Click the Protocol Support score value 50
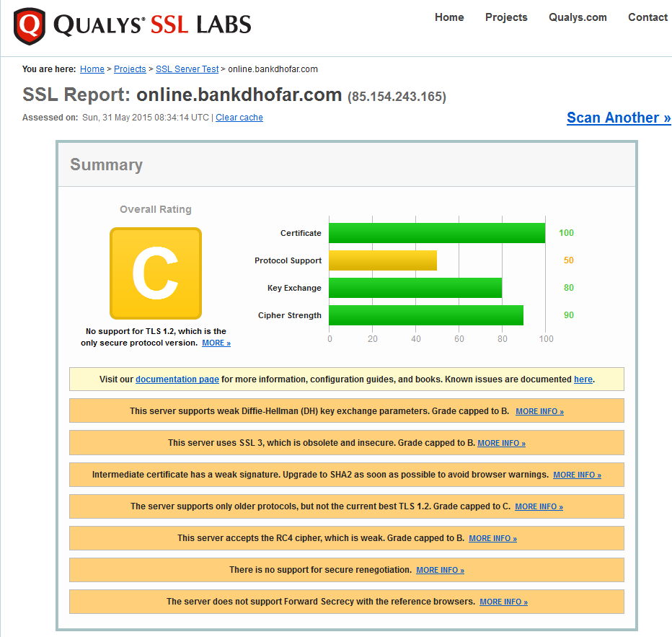The image size is (672, 637). [x=569, y=260]
